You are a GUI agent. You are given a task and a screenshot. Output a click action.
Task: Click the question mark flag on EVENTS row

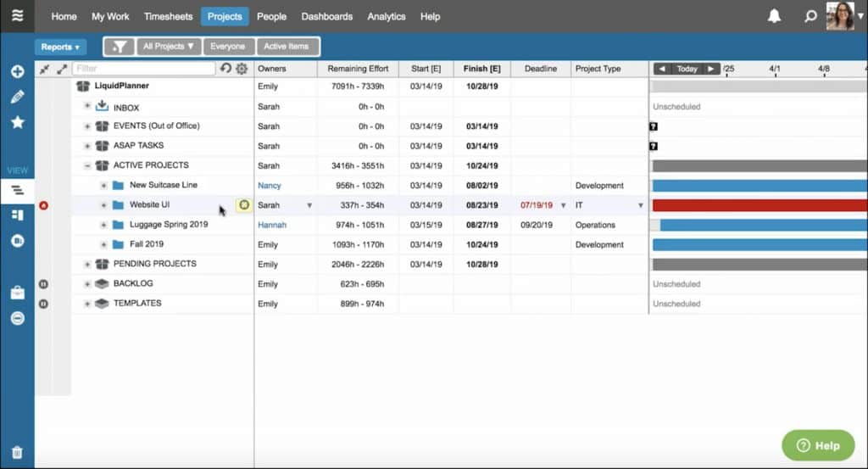pos(654,126)
